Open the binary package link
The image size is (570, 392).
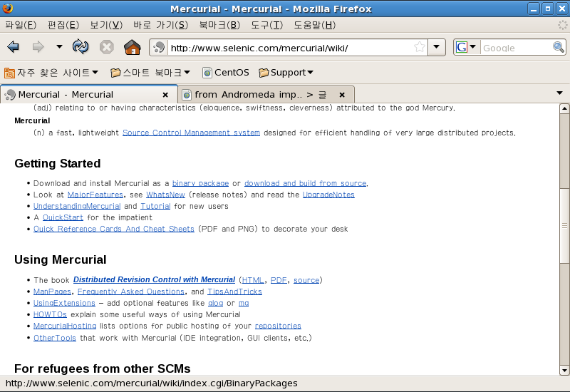tap(200, 183)
